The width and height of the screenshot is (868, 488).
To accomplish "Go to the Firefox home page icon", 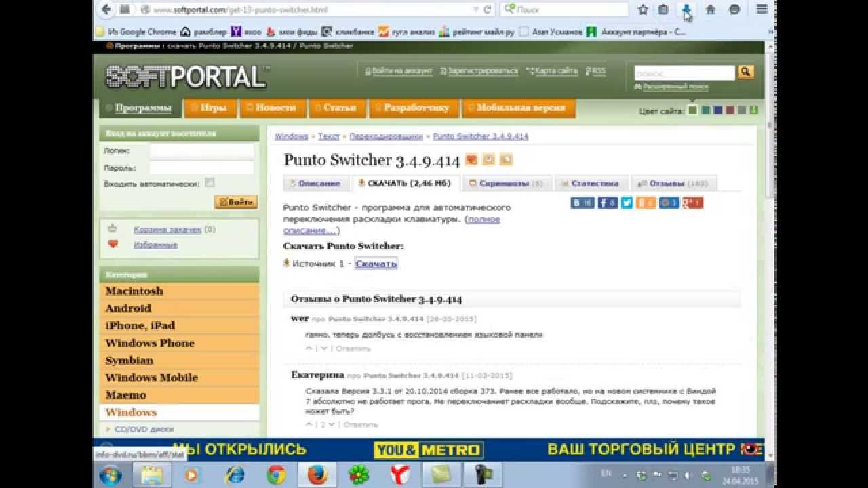I will (x=711, y=9).
